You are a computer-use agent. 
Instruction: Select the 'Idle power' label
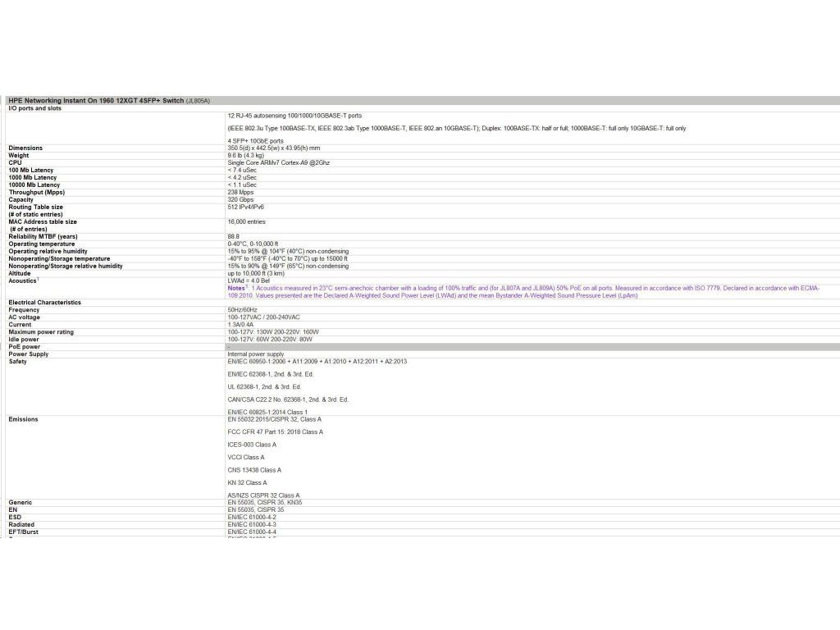[x=24, y=340]
